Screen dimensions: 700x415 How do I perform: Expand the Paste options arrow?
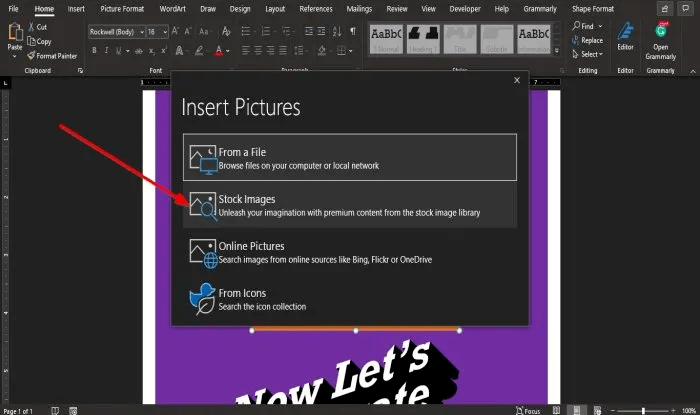coord(15,56)
